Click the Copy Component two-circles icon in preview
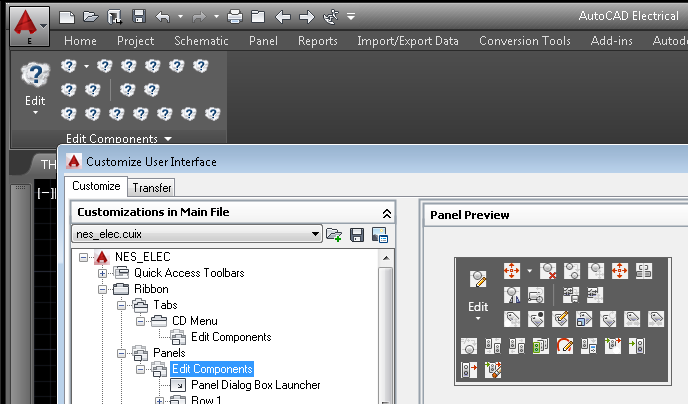Image resolution: width=688 pixels, height=404 pixels. 572,271
